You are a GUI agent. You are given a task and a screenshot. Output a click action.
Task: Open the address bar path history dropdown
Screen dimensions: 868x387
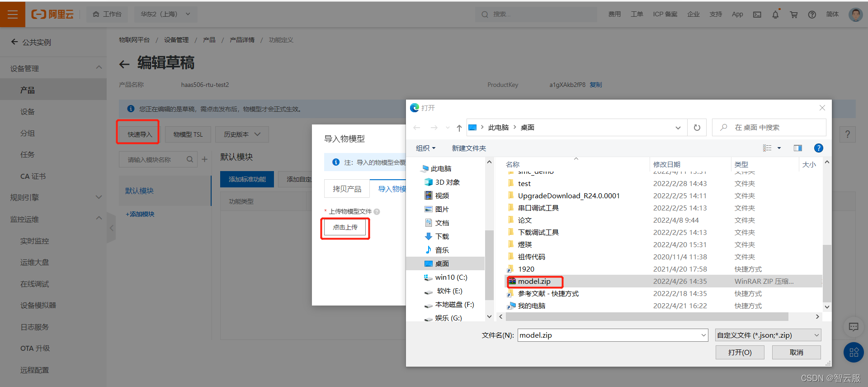pyautogui.click(x=678, y=128)
